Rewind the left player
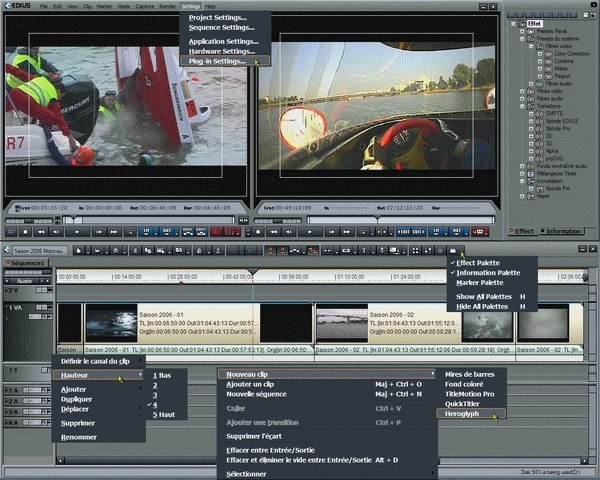600x480 pixels. click(x=41, y=232)
